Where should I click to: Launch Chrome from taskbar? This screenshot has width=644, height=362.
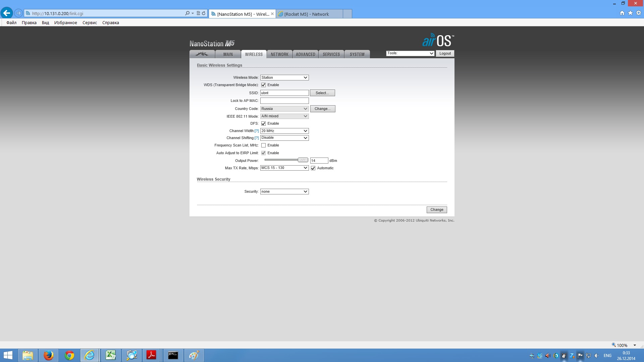69,355
